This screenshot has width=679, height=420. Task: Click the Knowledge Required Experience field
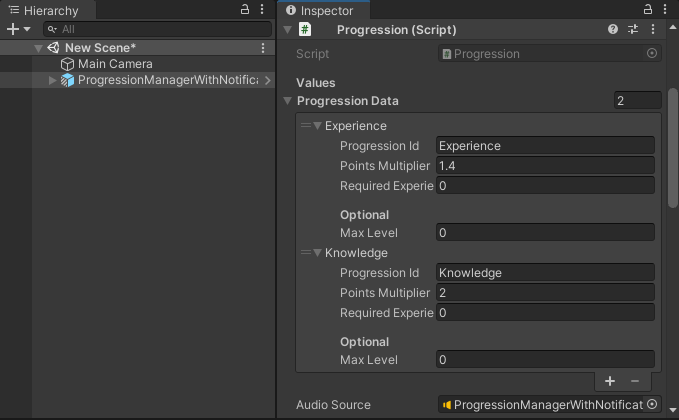point(545,313)
